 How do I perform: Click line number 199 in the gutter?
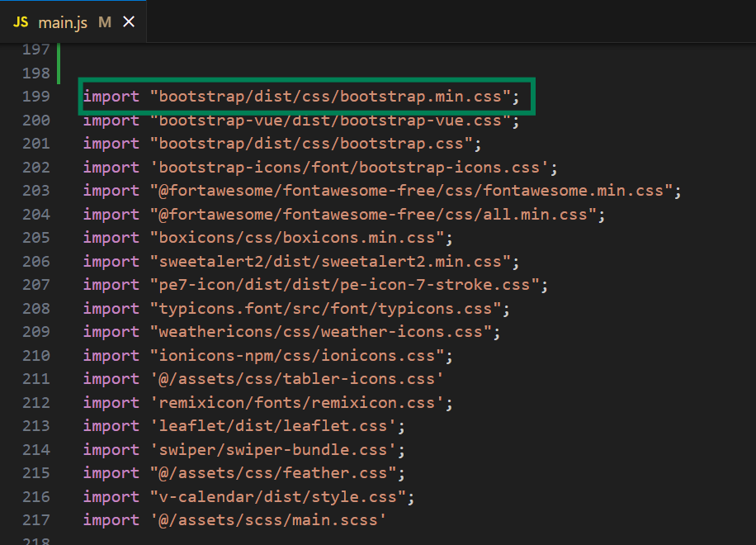(x=36, y=97)
